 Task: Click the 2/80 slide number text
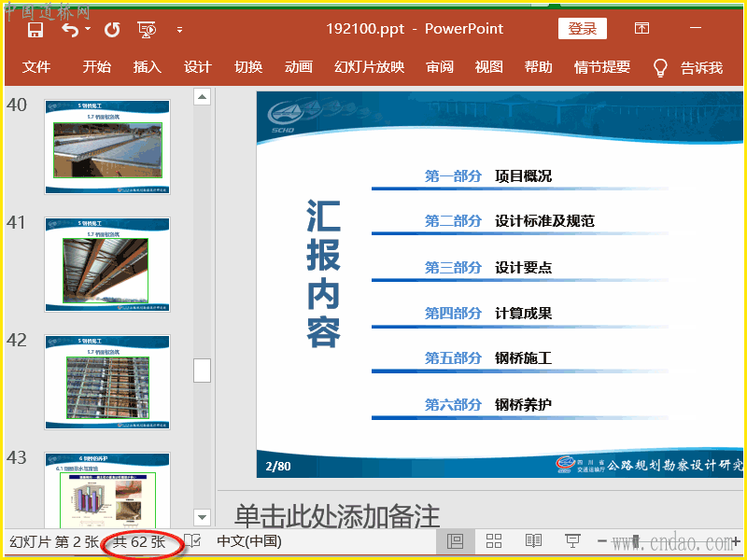pyautogui.click(x=277, y=465)
